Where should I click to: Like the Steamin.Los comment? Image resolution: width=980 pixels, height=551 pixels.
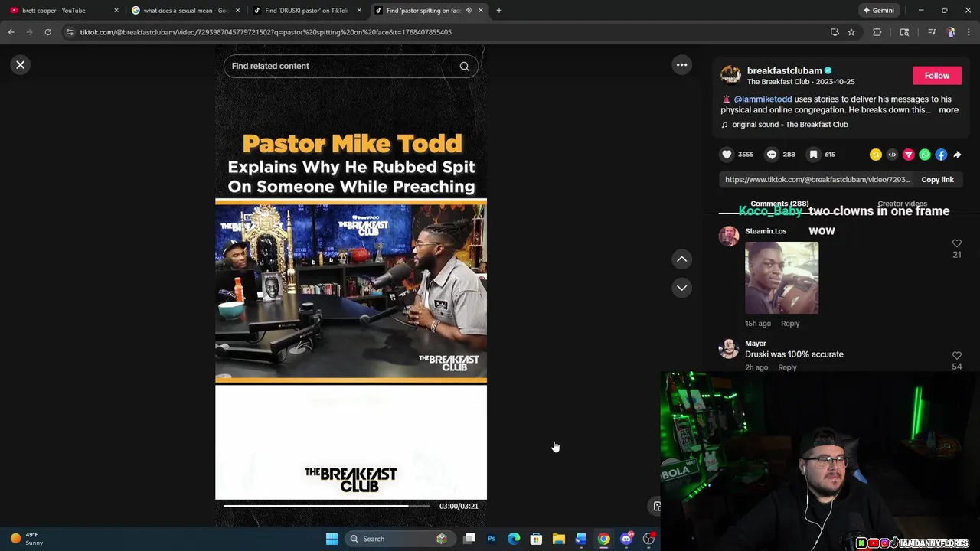(x=957, y=243)
